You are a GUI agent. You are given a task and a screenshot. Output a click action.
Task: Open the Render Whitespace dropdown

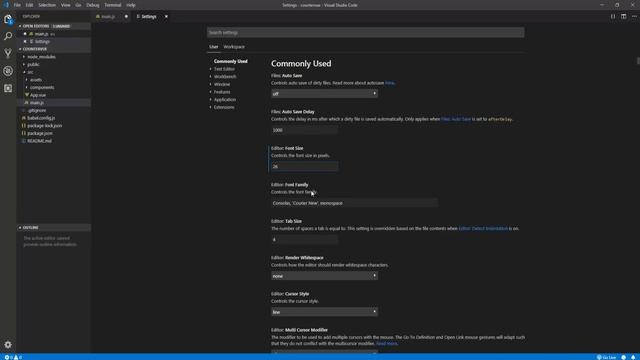[324, 276]
